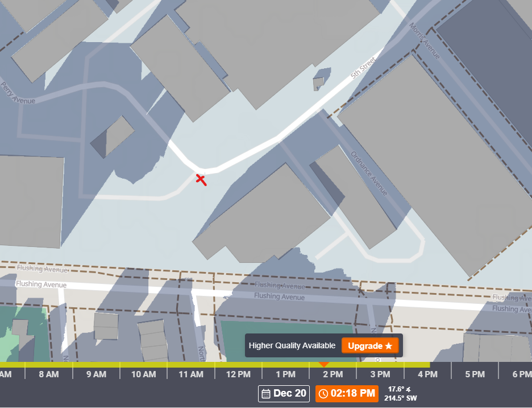This screenshot has height=408, width=532.
Task: Click the orange current-time marker triangle
Action: tap(323, 364)
